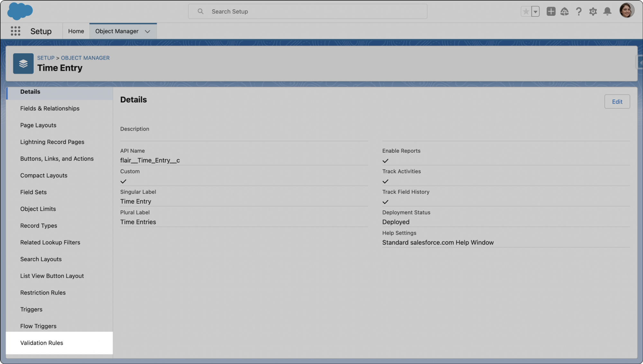Switch to the Home tab
Image resolution: width=643 pixels, height=364 pixels.
click(x=76, y=31)
